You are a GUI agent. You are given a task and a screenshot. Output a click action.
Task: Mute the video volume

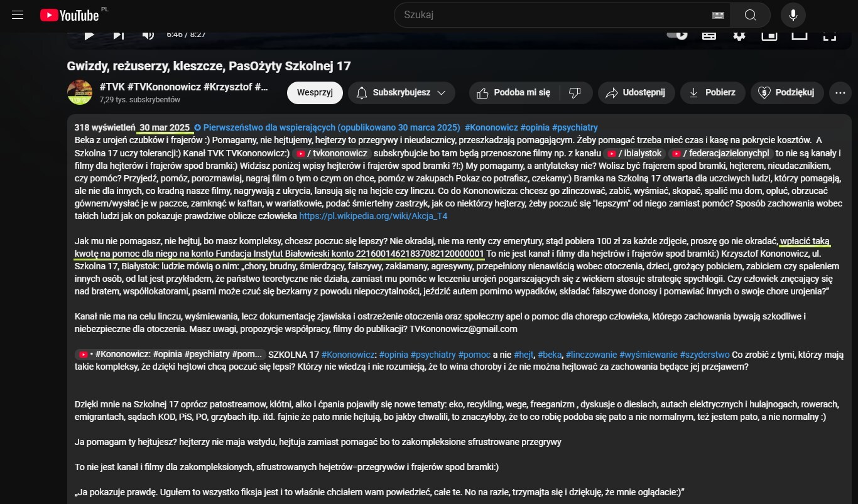pos(148,35)
